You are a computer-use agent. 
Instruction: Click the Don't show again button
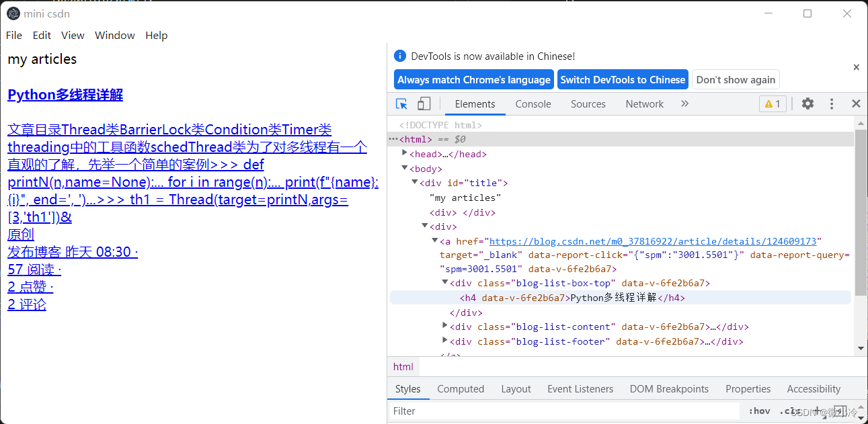coord(736,79)
